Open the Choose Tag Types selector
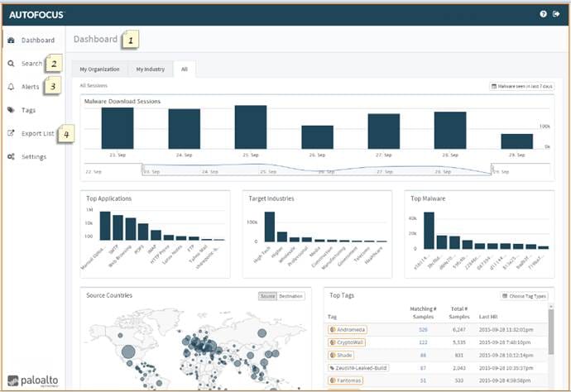Viewport: 571px width, 392px height. point(524,296)
